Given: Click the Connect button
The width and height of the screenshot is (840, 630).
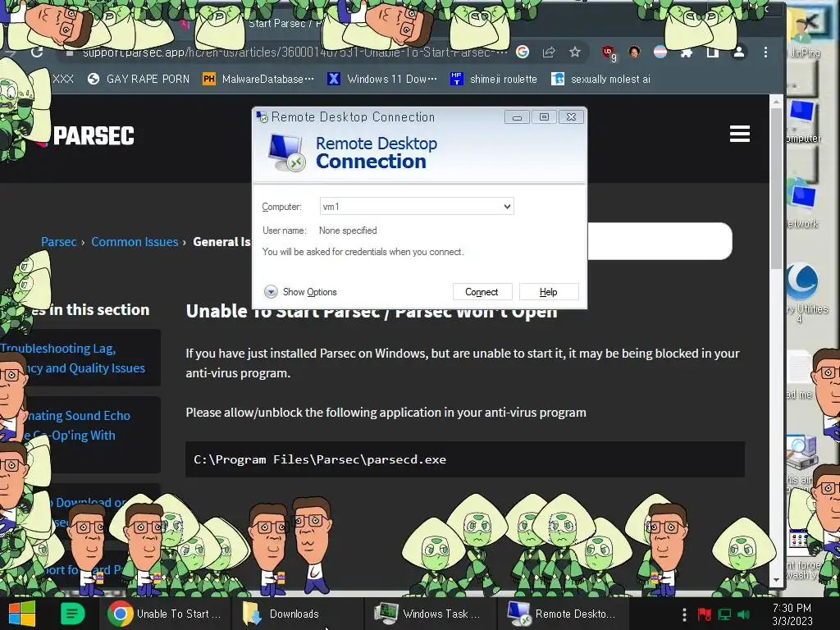Looking at the screenshot, I should pyautogui.click(x=482, y=292).
